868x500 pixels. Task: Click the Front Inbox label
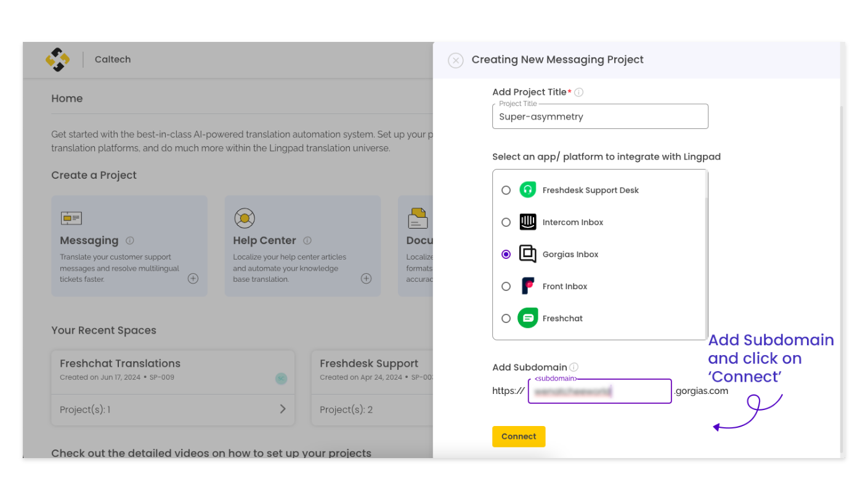click(565, 287)
